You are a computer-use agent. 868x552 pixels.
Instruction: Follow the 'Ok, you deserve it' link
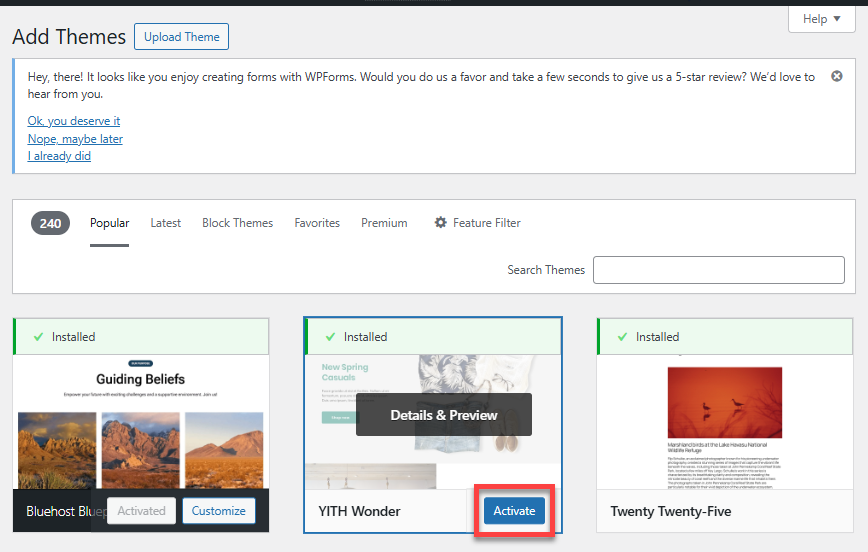pos(74,121)
